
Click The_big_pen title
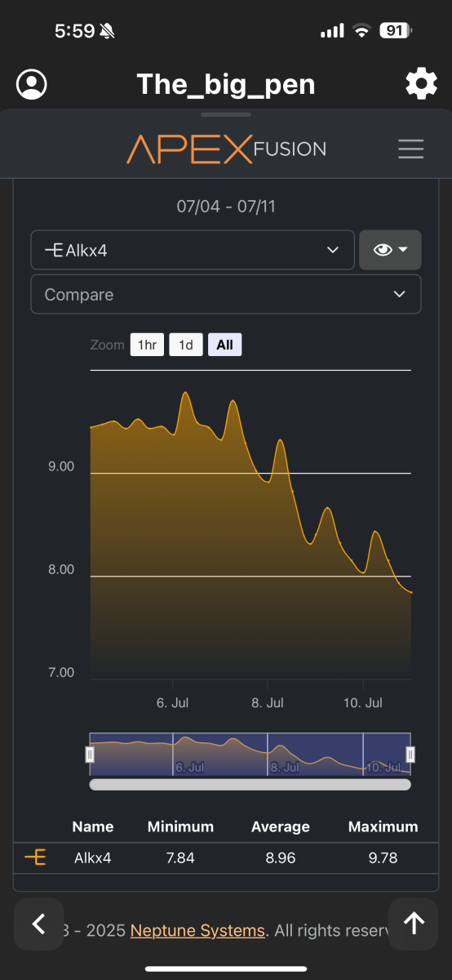(226, 83)
